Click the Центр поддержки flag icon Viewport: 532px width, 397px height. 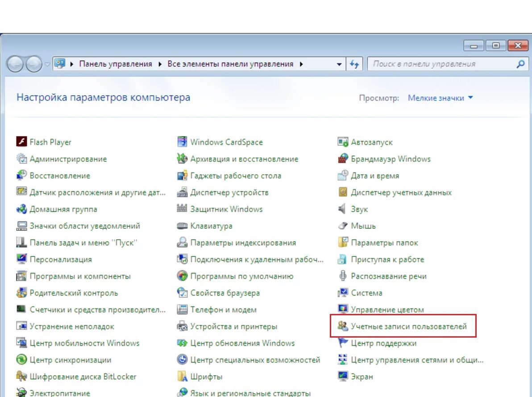pyautogui.click(x=343, y=343)
